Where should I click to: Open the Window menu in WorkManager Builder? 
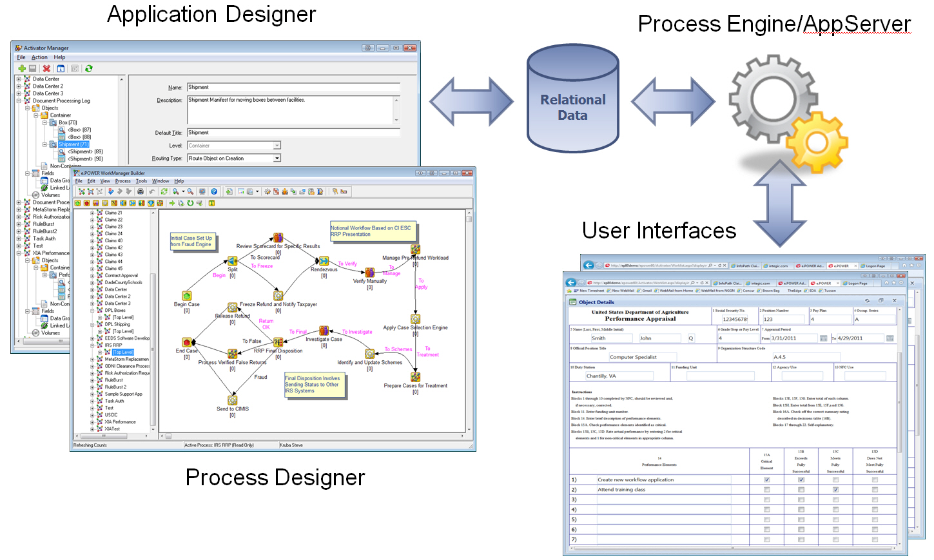(x=161, y=181)
